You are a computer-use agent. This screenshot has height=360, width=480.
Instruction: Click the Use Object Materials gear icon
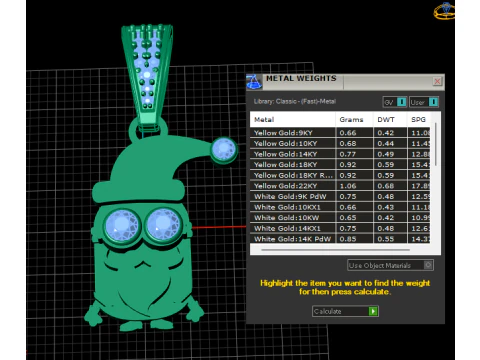[428, 265]
